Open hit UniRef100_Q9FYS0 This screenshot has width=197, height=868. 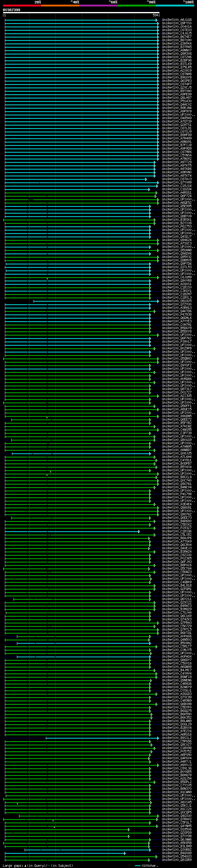(x=177, y=23)
